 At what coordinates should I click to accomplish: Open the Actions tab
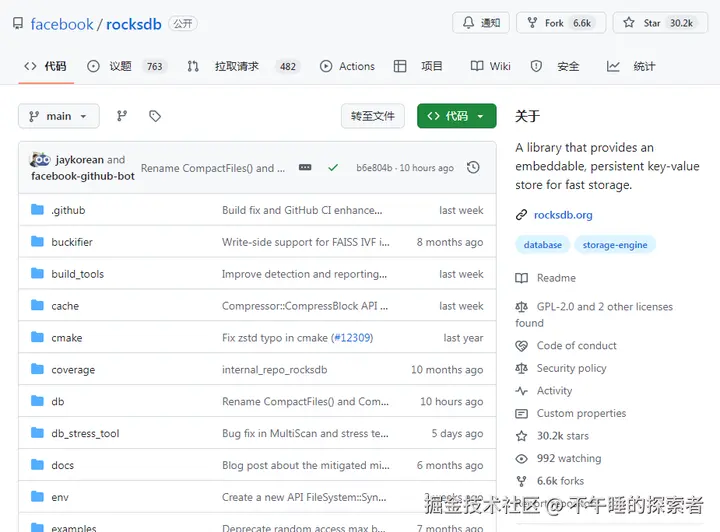[x=347, y=67]
